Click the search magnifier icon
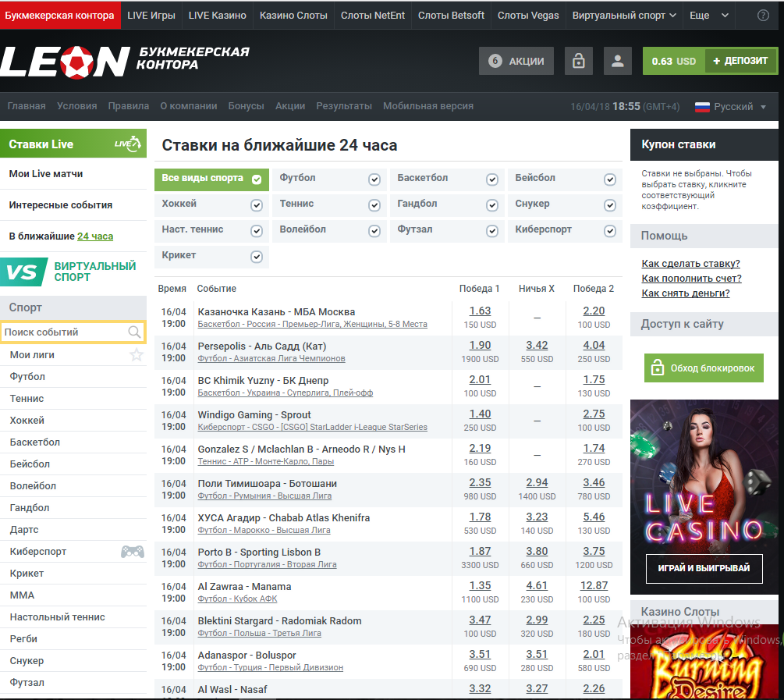The image size is (784, 700). point(135,332)
